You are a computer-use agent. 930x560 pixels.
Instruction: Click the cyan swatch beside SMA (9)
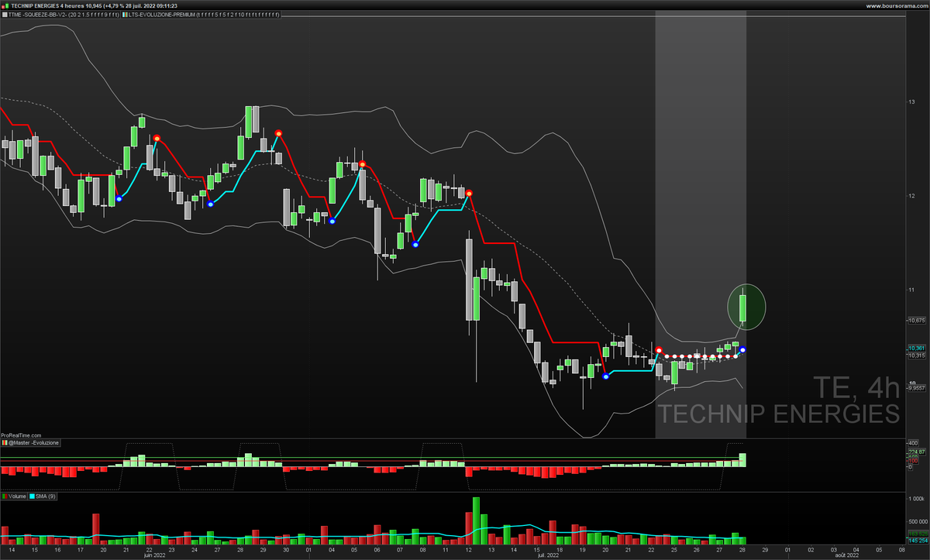tap(33, 496)
